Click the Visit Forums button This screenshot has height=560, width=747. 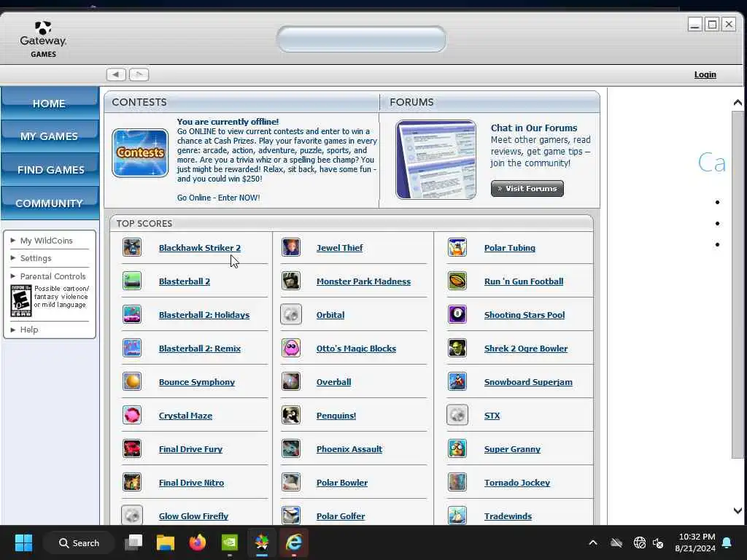tap(527, 189)
